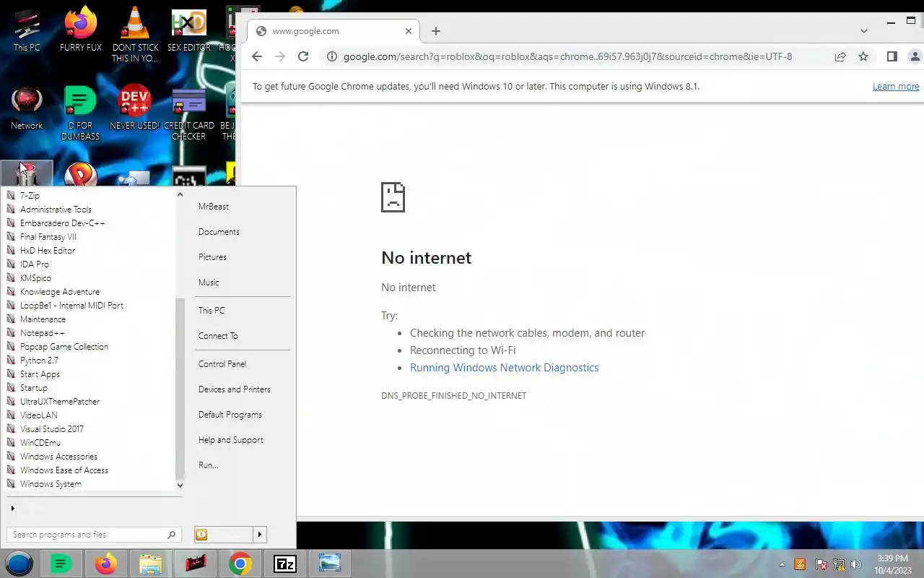Open the HxD desktop shortcut labeled SEX EDITOR
Screen dimensions: 924x578
(x=189, y=31)
